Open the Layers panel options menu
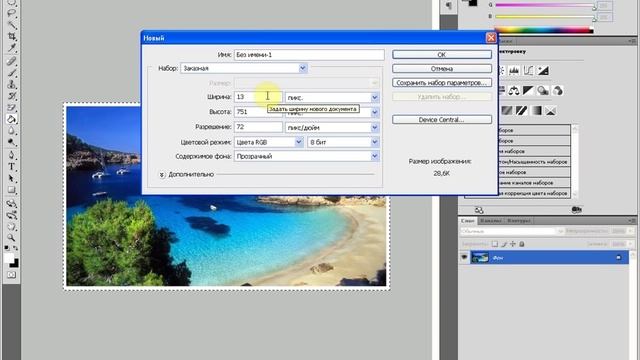The height and width of the screenshot is (360, 640). coord(632,220)
